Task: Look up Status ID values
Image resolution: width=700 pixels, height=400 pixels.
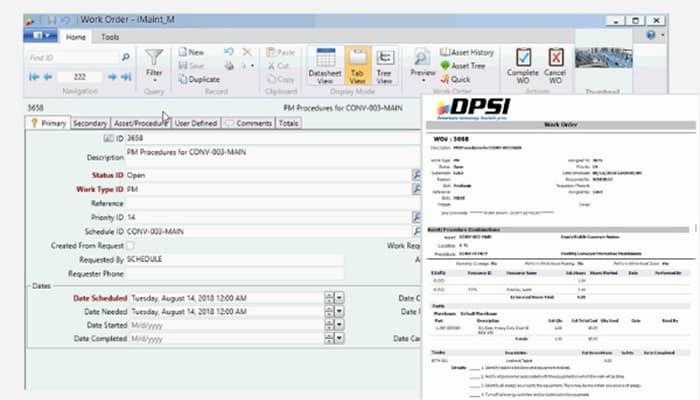Action: pyautogui.click(x=416, y=174)
